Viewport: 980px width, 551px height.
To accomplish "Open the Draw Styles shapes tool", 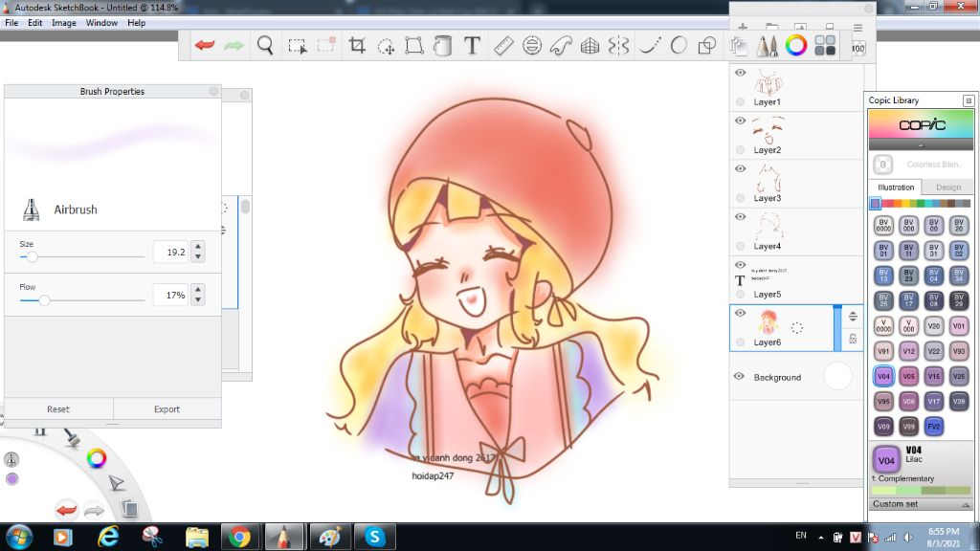I will (x=707, y=45).
